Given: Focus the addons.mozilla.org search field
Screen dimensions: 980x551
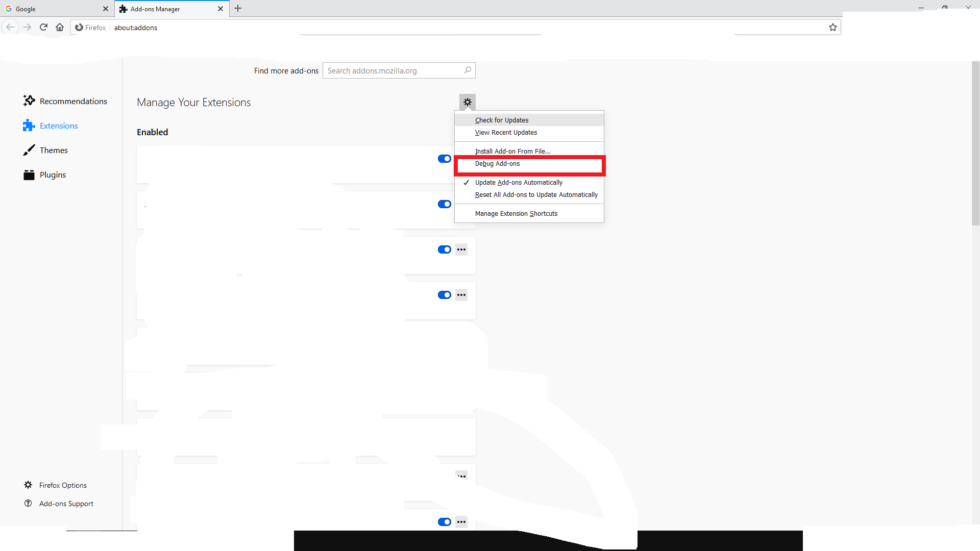Looking at the screenshot, I should tap(393, 71).
